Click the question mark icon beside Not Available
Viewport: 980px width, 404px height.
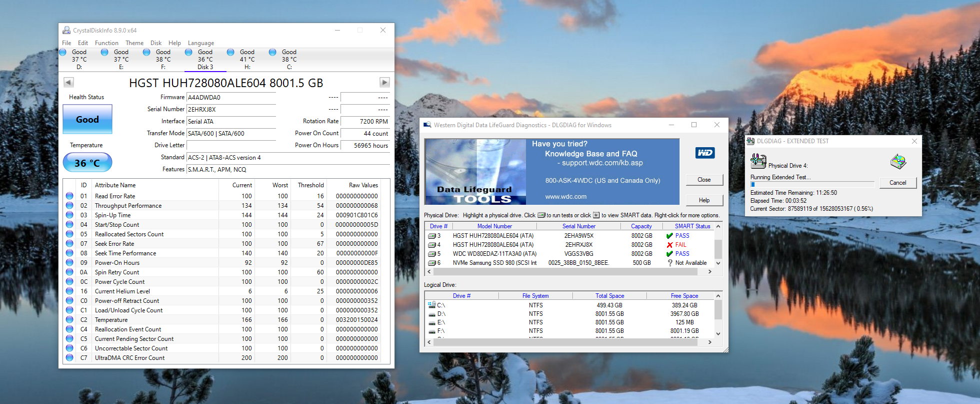click(x=670, y=263)
